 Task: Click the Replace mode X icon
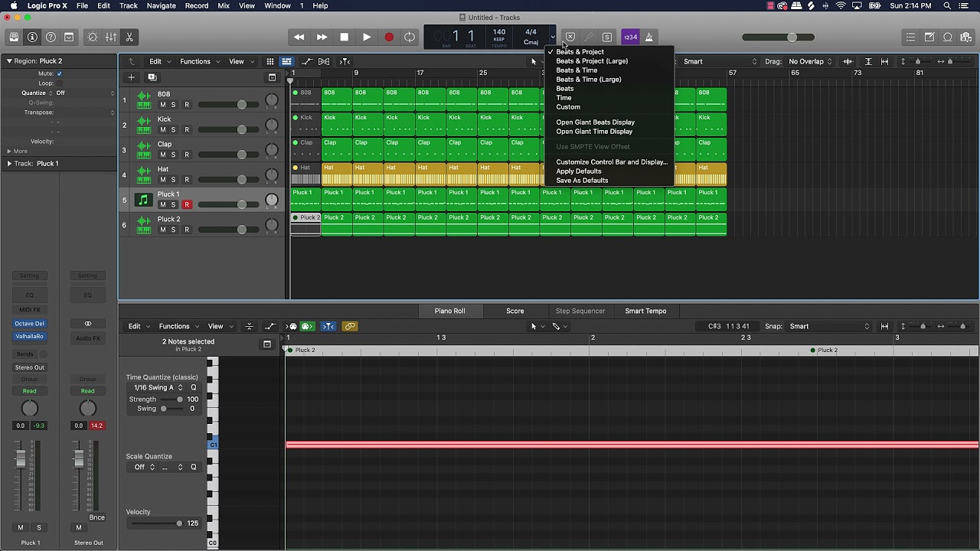(570, 37)
